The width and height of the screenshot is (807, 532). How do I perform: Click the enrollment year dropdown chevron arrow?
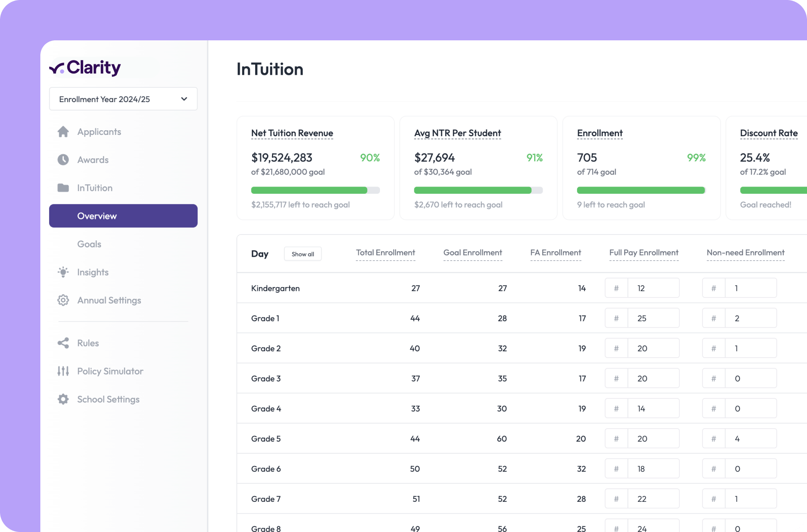(x=184, y=99)
